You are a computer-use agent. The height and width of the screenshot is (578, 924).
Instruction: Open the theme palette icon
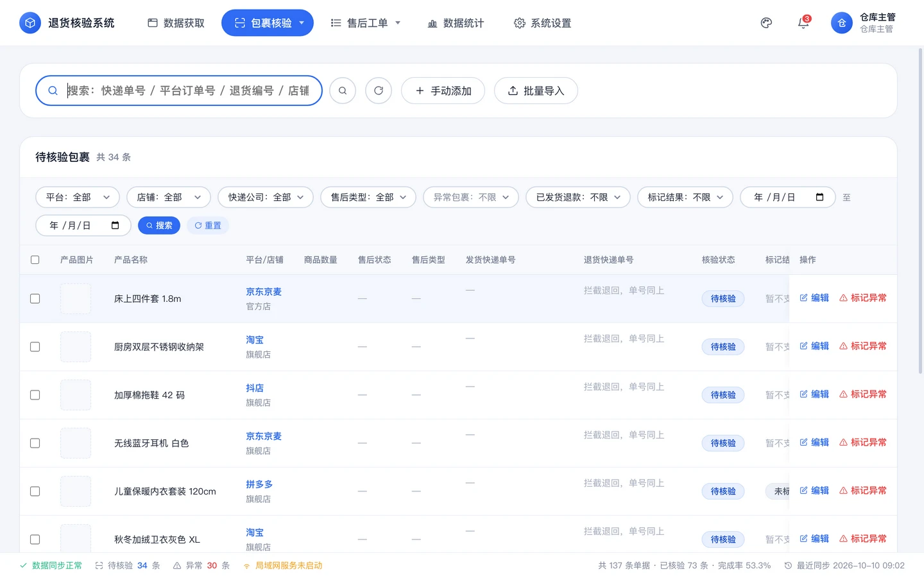click(766, 23)
